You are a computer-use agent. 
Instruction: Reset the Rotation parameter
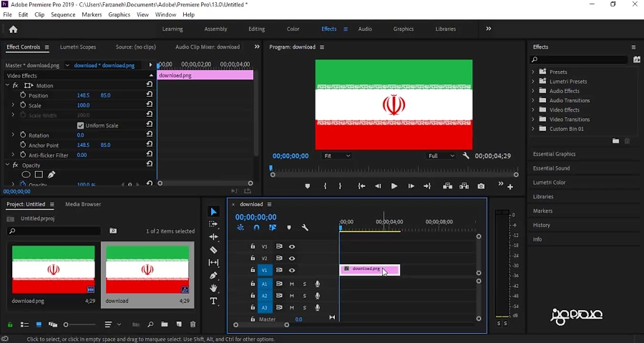[x=150, y=135]
